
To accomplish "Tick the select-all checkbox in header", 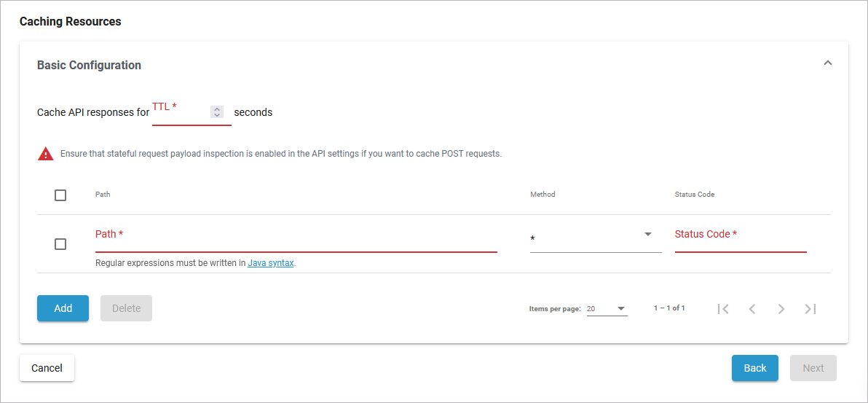I will pyautogui.click(x=60, y=195).
